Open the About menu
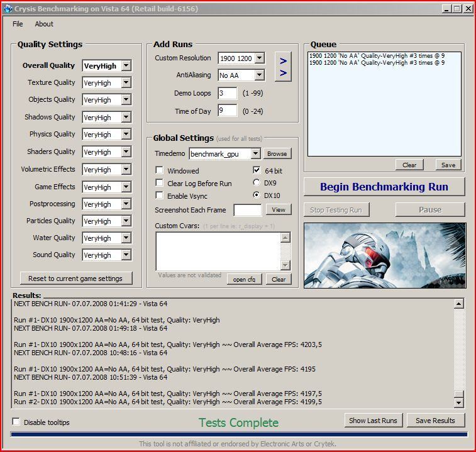The height and width of the screenshot is (452, 476). pos(44,24)
